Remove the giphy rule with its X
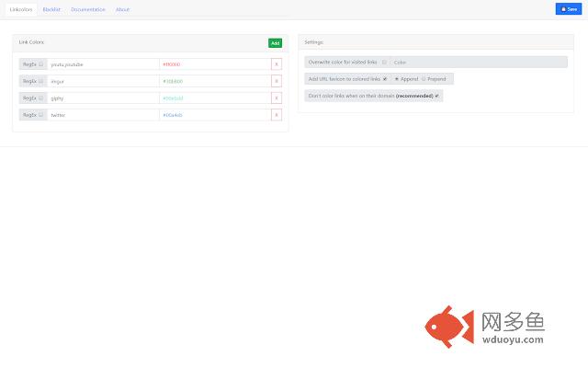Viewport: 588px width, 368px height. pos(277,98)
